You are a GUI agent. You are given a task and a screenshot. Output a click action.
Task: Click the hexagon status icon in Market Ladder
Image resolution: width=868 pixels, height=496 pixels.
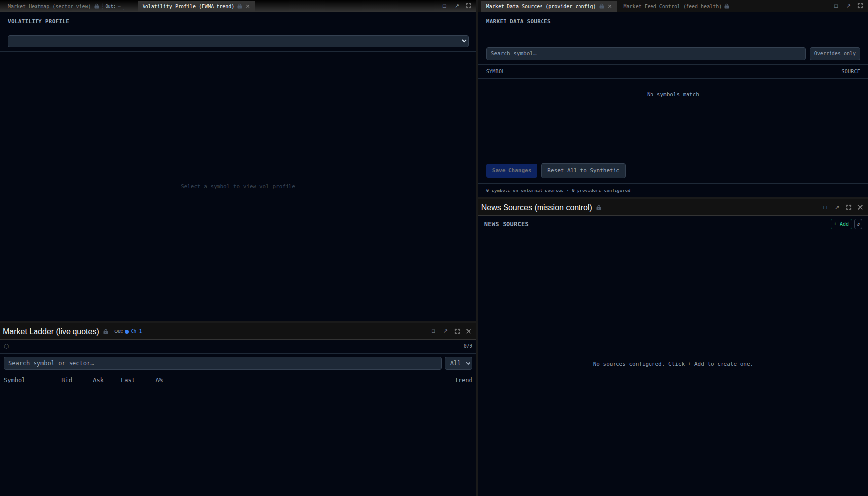(6, 346)
